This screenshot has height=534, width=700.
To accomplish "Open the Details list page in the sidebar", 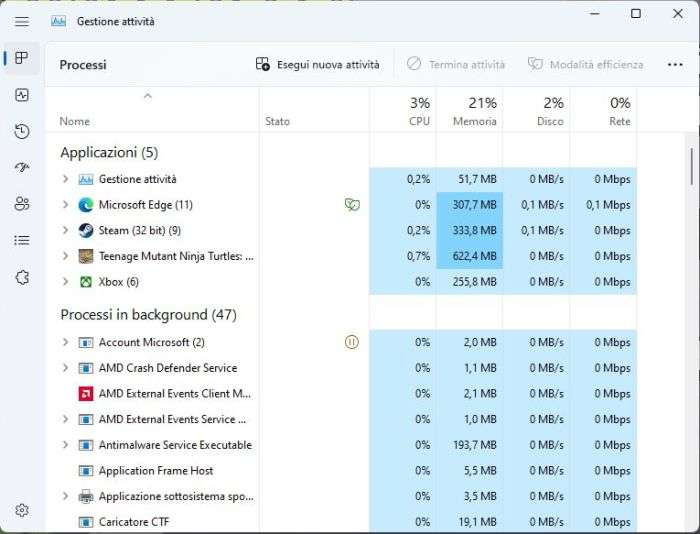I will pos(21,241).
